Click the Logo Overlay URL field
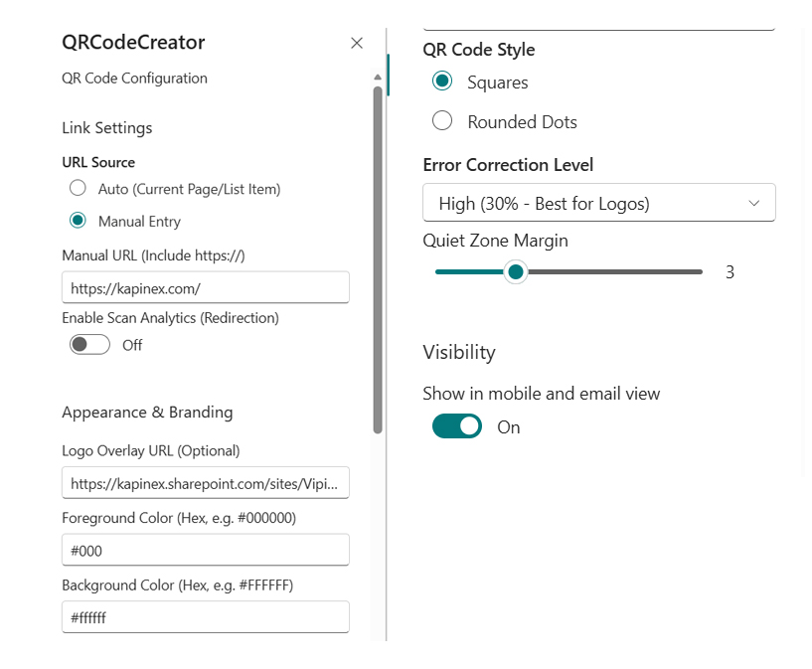The height and width of the screenshot is (669, 812). pyautogui.click(x=205, y=482)
